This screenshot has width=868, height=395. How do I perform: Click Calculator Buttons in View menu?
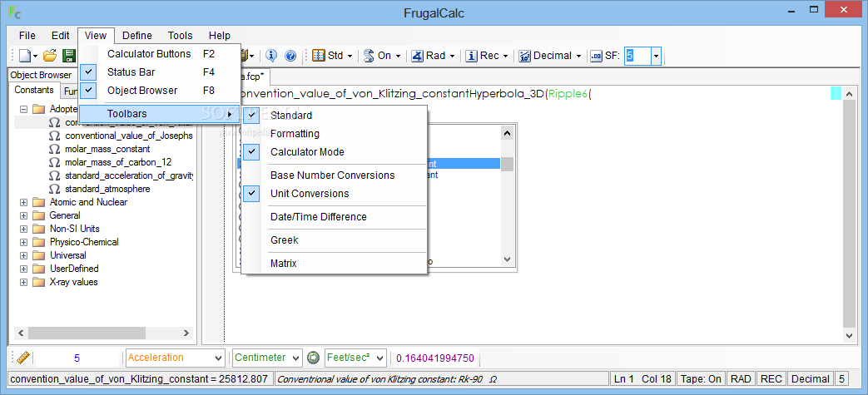tap(149, 54)
